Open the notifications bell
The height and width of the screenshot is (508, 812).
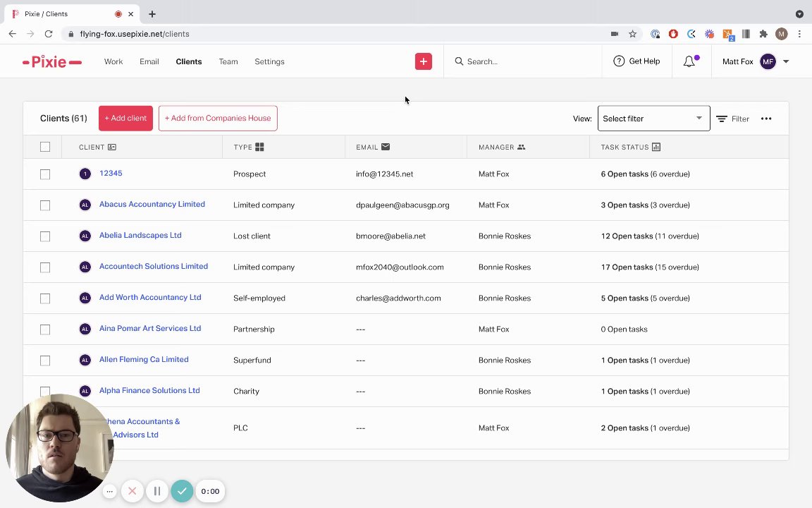click(689, 61)
